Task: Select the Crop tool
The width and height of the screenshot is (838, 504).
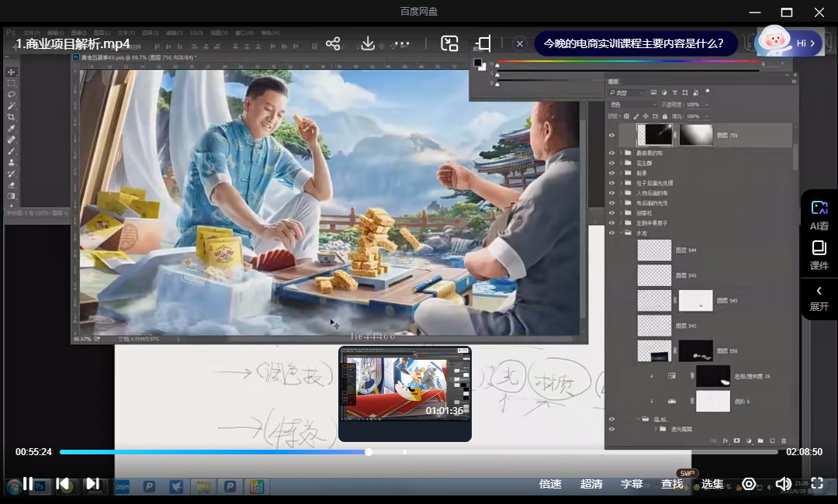Action: [x=11, y=117]
